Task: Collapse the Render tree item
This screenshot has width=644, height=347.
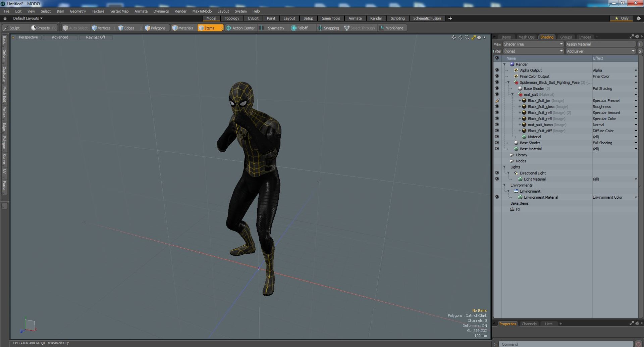Action: [504, 64]
